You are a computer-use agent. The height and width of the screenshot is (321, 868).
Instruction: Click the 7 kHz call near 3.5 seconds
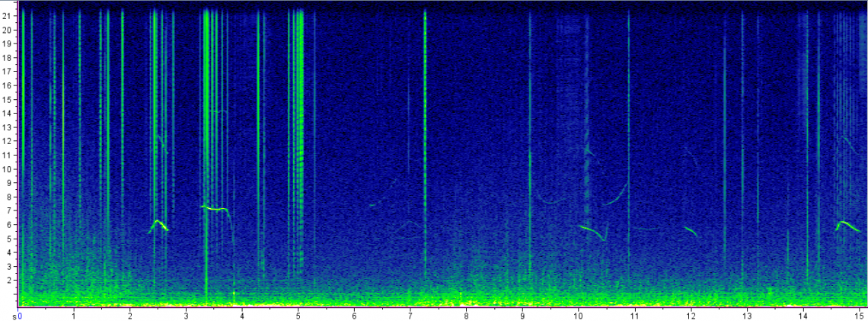(215, 208)
